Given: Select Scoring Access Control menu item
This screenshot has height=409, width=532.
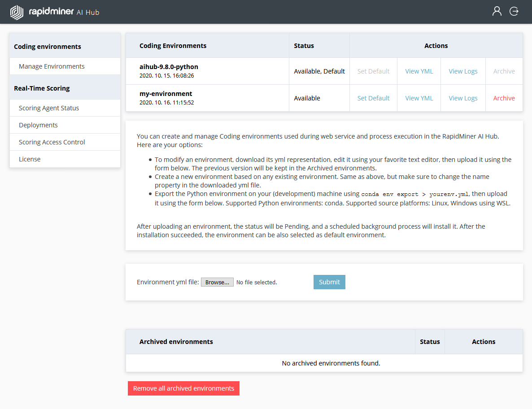Looking at the screenshot, I should coord(52,142).
